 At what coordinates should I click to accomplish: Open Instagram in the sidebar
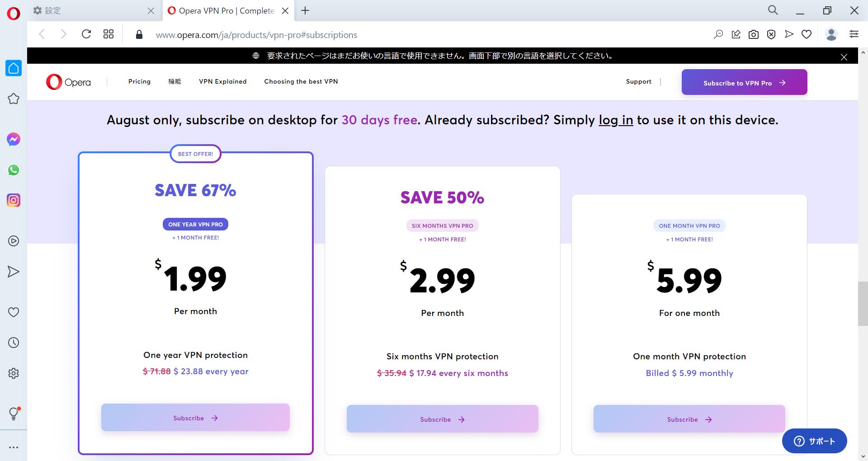tap(14, 200)
